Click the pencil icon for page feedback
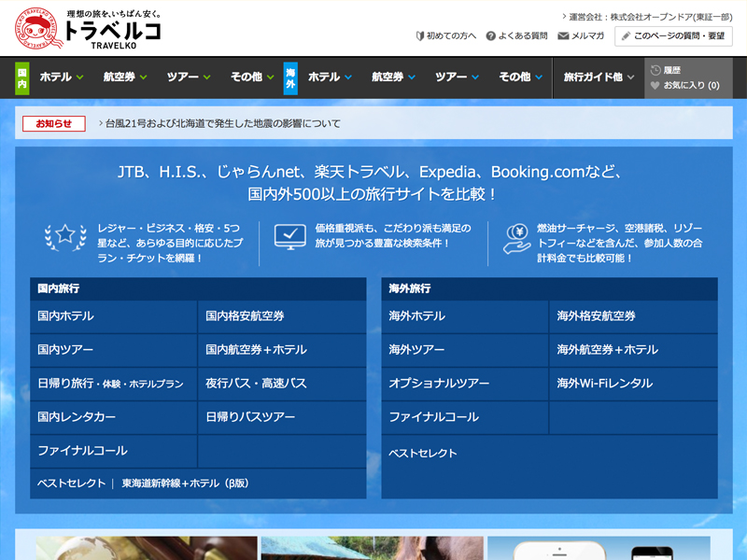The width and height of the screenshot is (747, 560). [626, 36]
